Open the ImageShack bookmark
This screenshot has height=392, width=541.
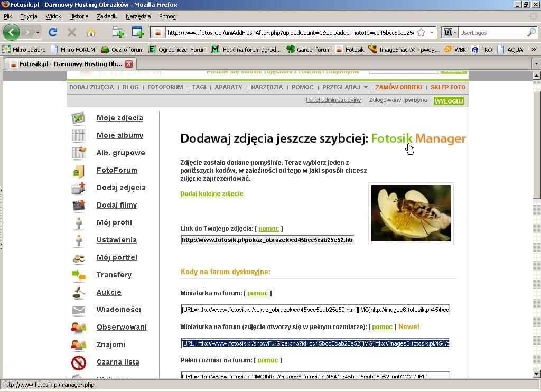pos(404,50)
